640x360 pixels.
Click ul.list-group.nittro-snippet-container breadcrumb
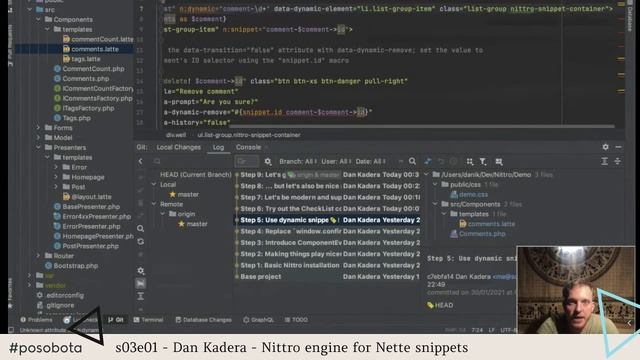[x=249, y=135]
